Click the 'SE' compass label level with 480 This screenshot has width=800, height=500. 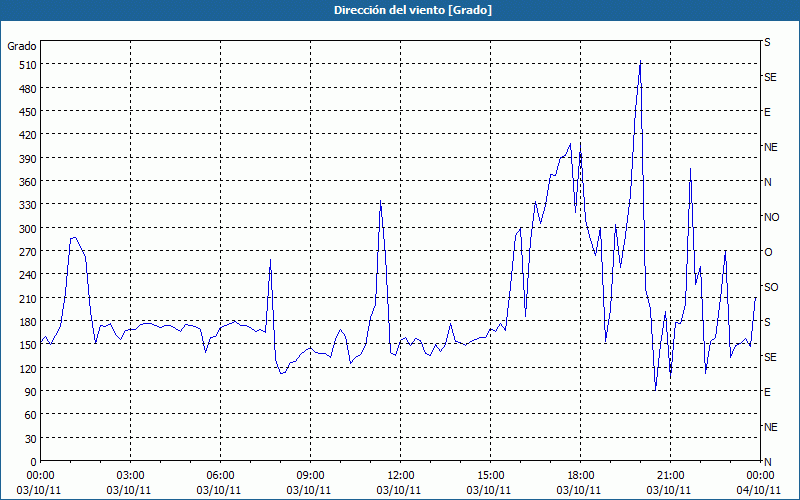point(770,77)
